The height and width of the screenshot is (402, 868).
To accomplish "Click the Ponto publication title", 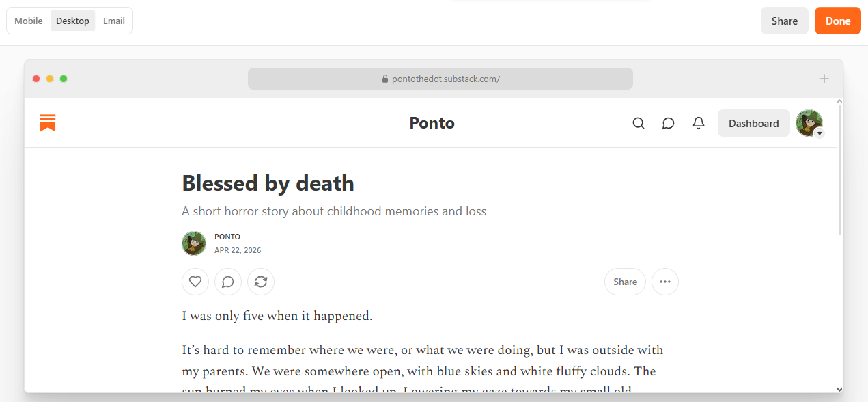I will tap(432, 123).
